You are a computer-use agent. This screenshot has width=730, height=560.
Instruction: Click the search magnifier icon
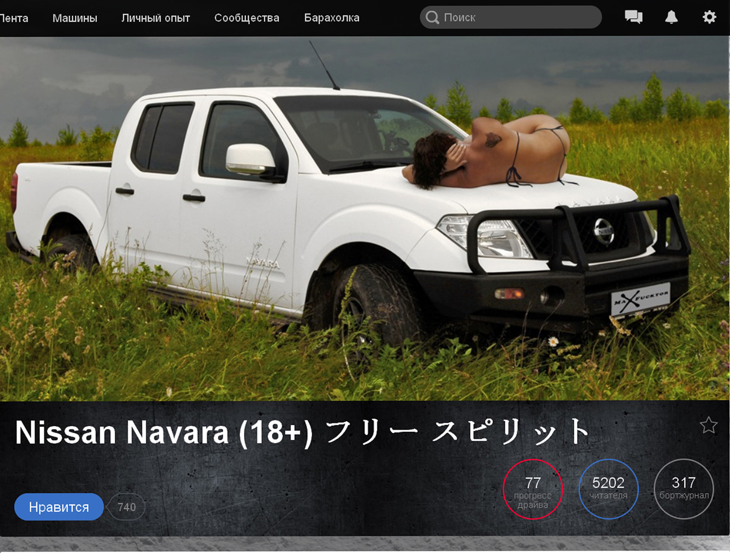click(432, 17)
